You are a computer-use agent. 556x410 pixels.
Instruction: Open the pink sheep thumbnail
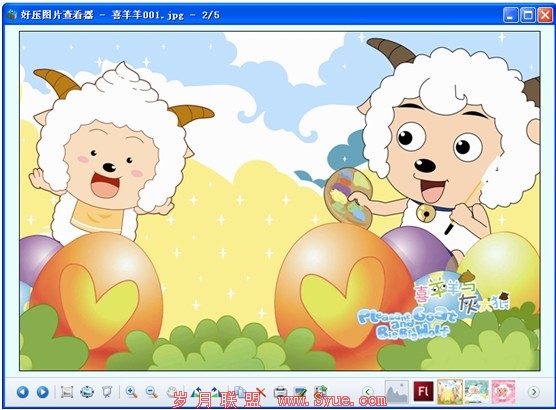[503, 392]
